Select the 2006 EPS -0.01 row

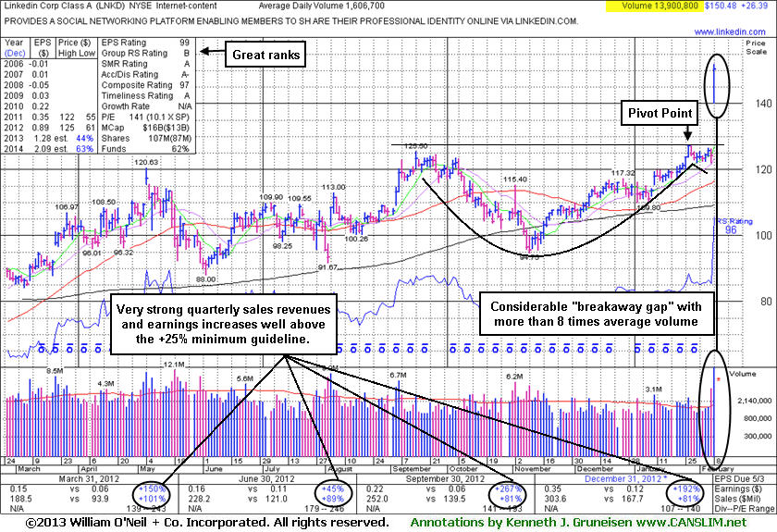coord(26,64)
